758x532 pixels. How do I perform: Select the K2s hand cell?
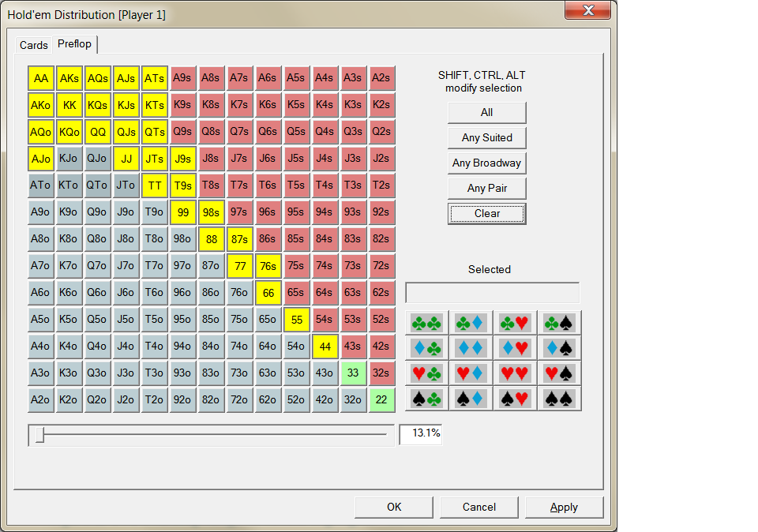pos(381,105)
